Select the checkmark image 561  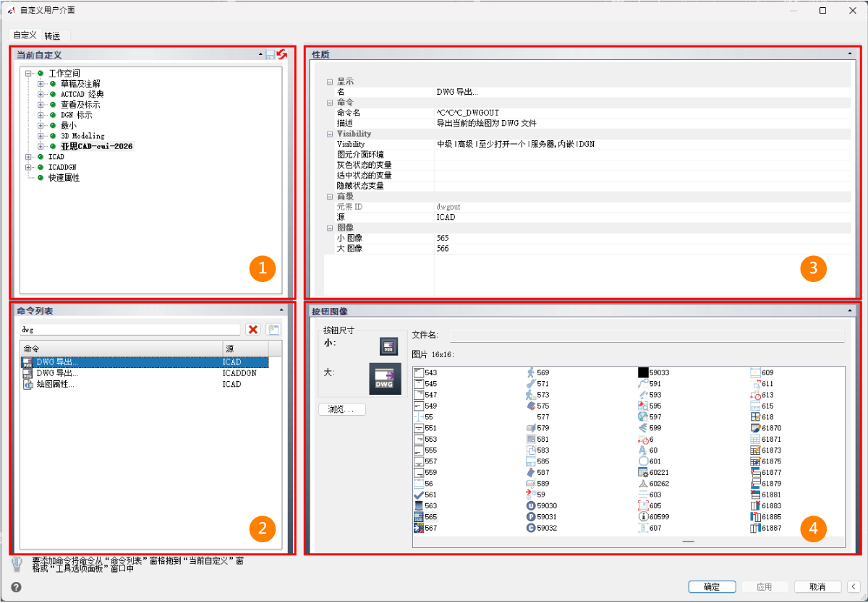[x=419, y=495]
